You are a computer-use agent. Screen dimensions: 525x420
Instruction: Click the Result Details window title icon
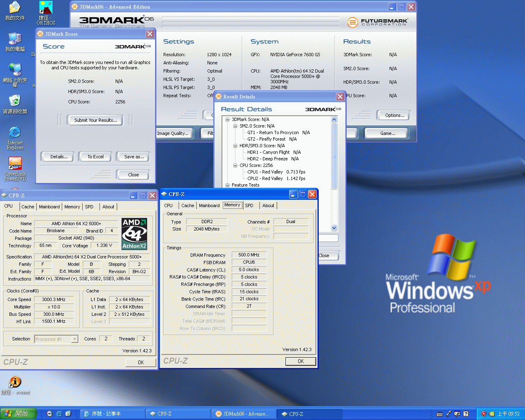tap(219, 96)
